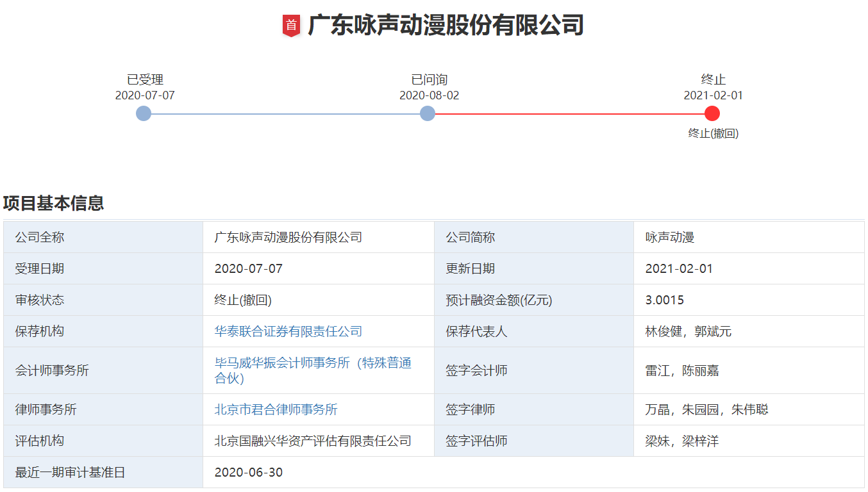
Task: Click the 签字律师 label cell
Action: [x=534, y=409]
